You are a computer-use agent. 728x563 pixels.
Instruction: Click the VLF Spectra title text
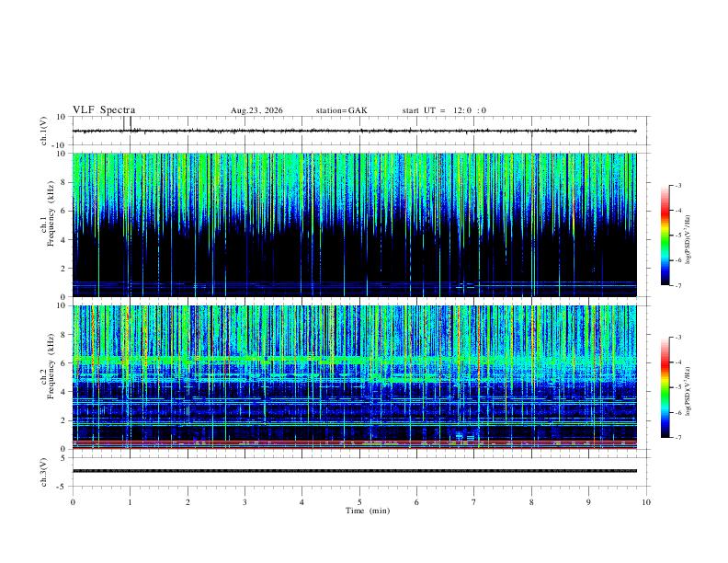point(104,110)
